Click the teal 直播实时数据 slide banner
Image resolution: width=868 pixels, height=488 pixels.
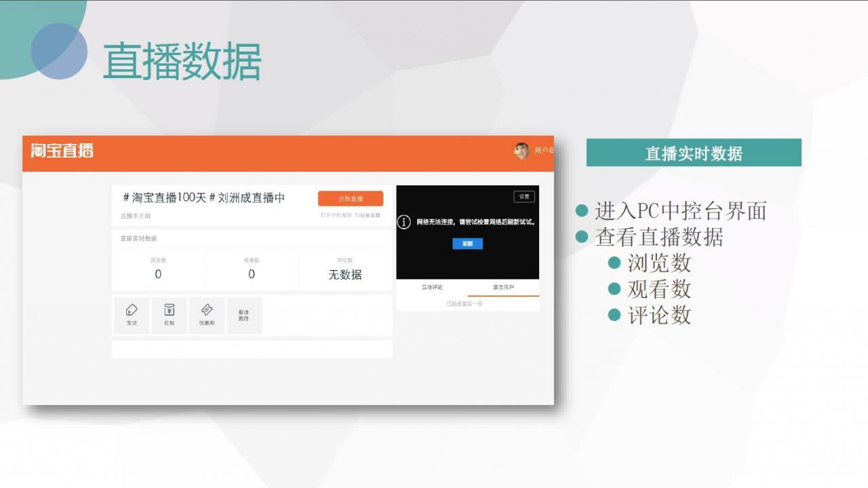[694, 153]
